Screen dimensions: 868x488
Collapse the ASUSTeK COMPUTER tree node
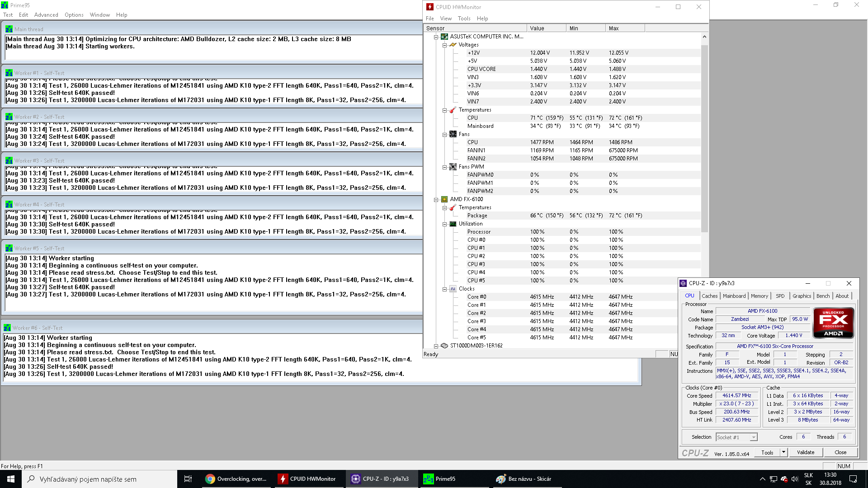(x=436, y=37)
